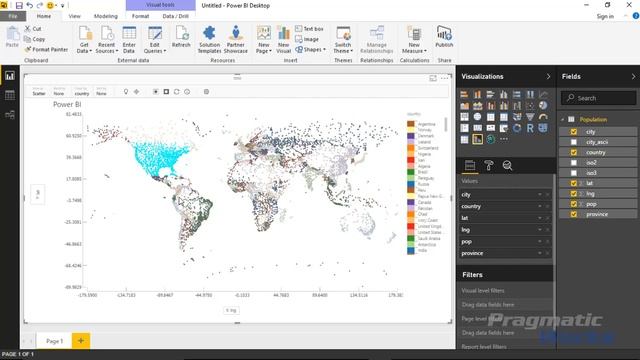Click the lightbulb icon in visual toolbar

coord(126,92)
